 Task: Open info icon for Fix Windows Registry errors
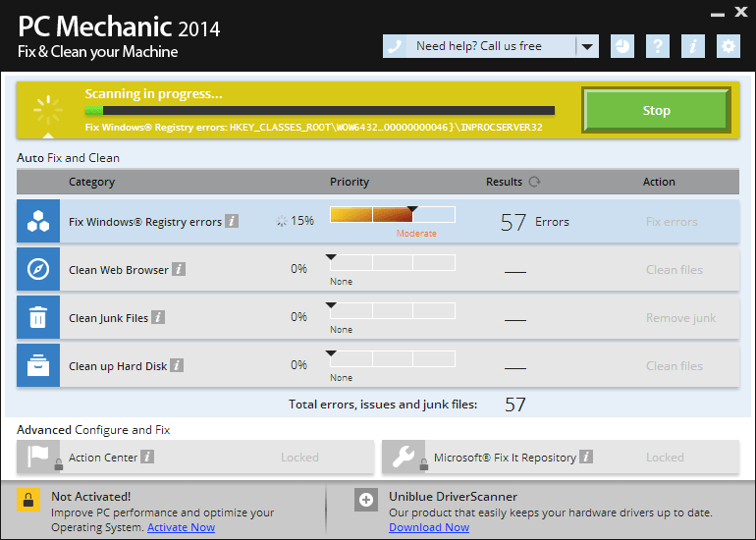[x=232, y=221]
